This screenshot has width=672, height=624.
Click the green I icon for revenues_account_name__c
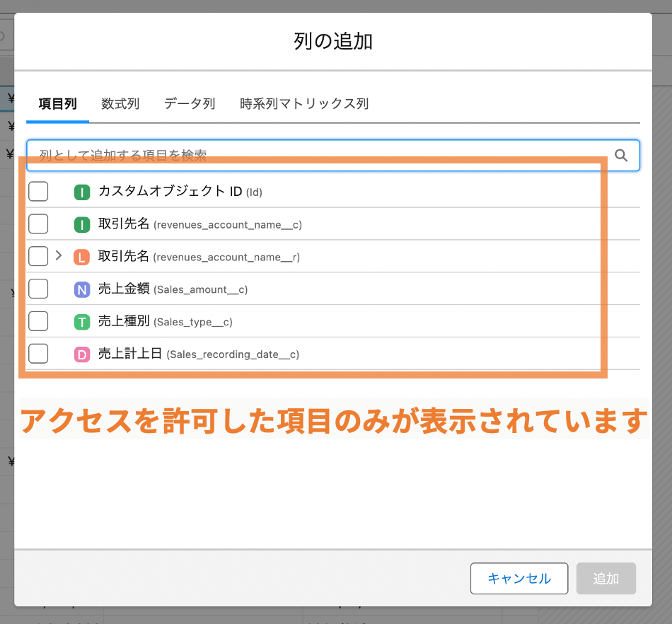(x=82, y=224)
